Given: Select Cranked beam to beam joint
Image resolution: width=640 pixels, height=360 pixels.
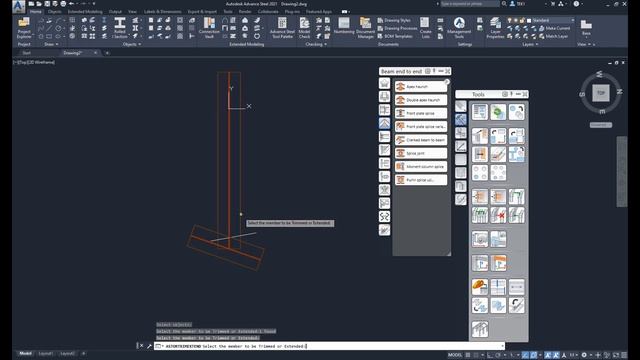Looking at the screenshot, I should pos(421,140).
